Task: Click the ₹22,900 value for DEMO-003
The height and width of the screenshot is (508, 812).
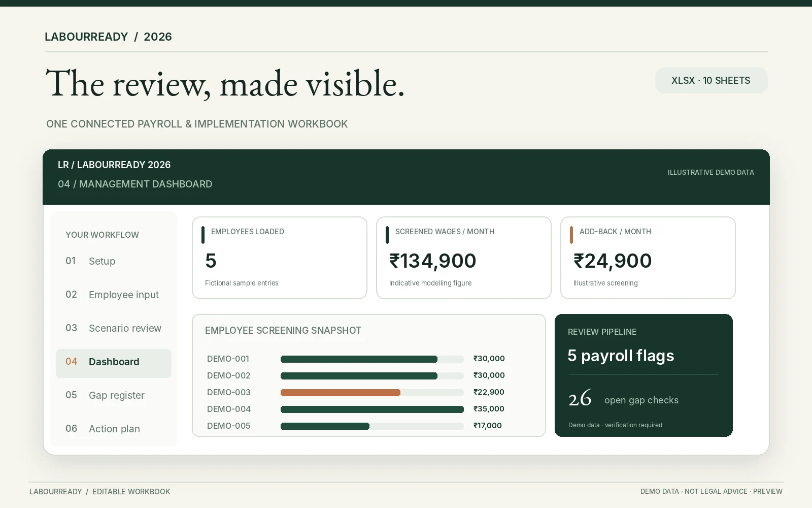Action: coord(489,392)
